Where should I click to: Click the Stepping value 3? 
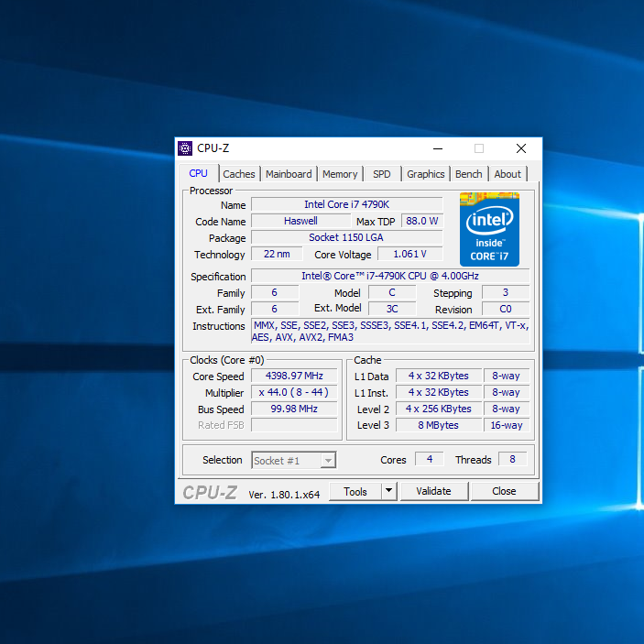tap(505, 292)
